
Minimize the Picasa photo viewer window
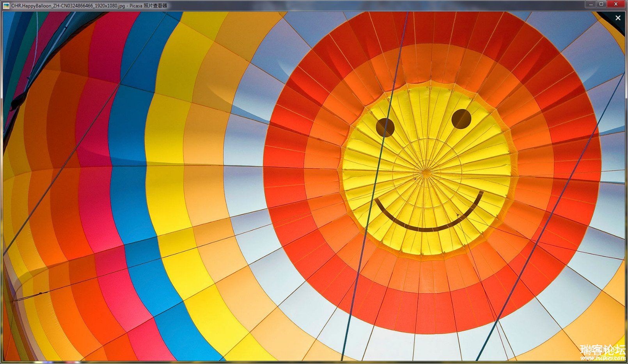(591, 4)
